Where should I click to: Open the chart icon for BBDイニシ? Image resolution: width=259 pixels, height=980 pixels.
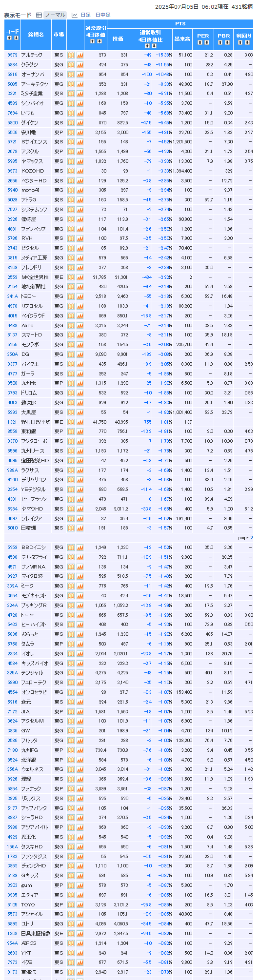tap(80, 548)
